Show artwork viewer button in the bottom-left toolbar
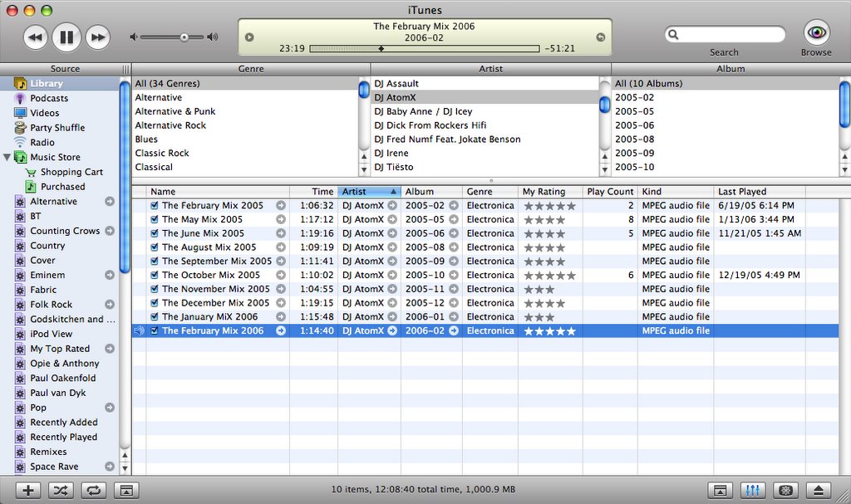The image size is (851, 504). click(x=126, y=491)
